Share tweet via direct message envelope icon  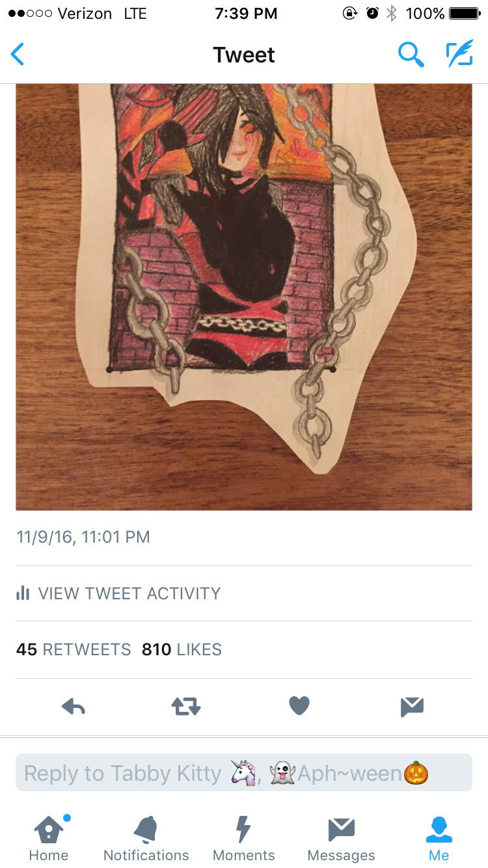click(x=413, y=706)
